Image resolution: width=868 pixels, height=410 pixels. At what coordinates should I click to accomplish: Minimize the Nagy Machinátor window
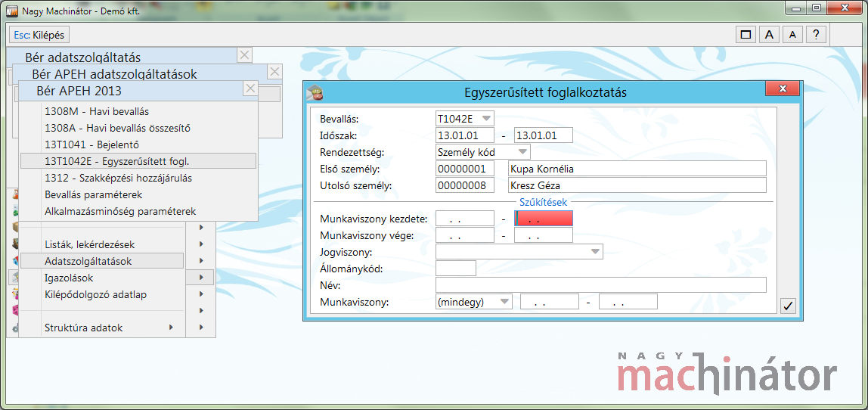(x=797, y=8)
